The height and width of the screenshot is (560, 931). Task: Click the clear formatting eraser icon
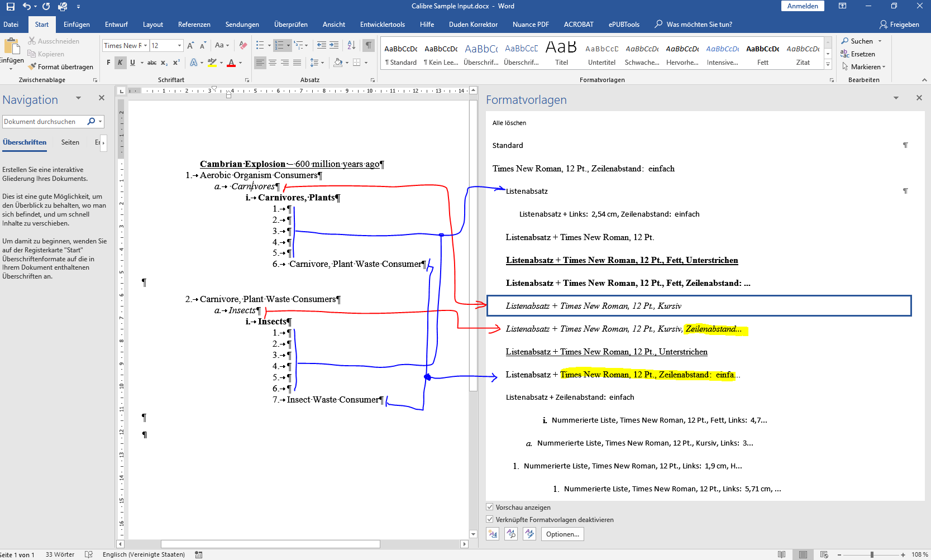[x=243, y=45]
